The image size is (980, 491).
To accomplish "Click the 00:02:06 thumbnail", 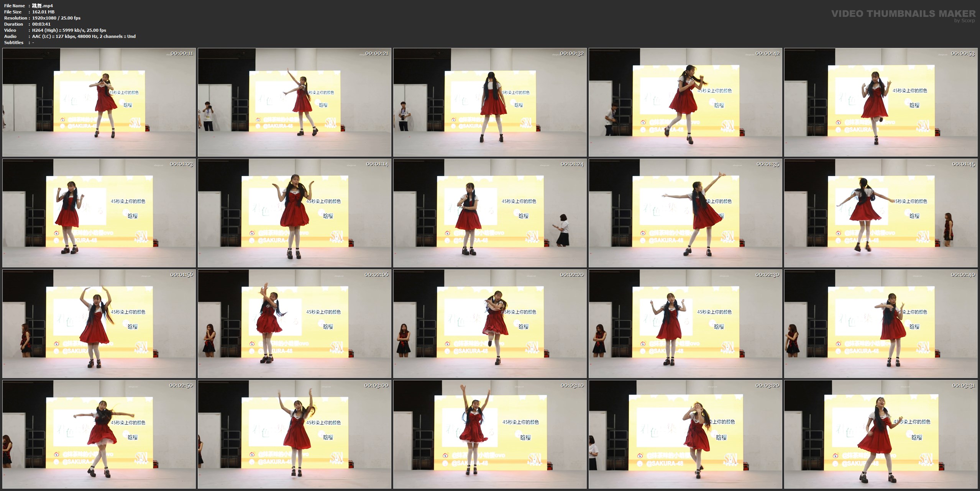I will pos(294,324).
